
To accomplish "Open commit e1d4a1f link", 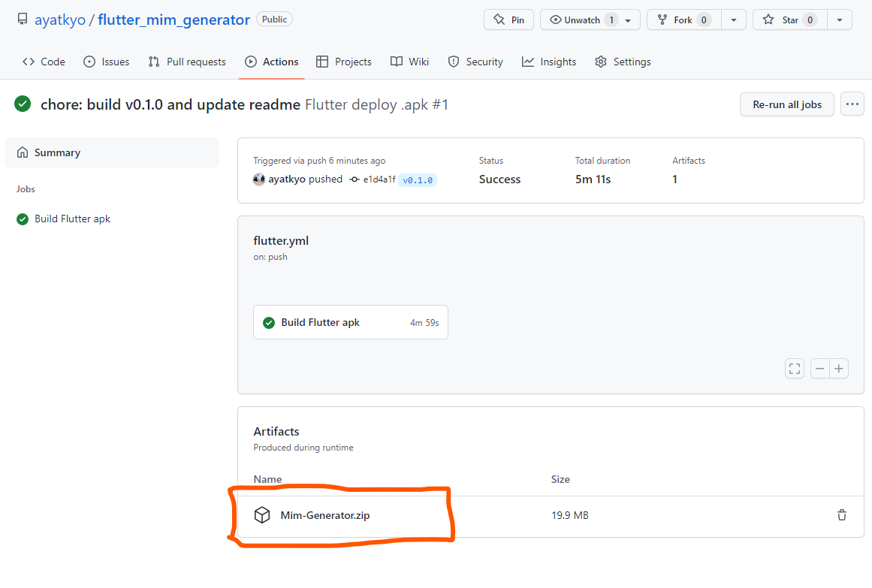I will point(379,179).
